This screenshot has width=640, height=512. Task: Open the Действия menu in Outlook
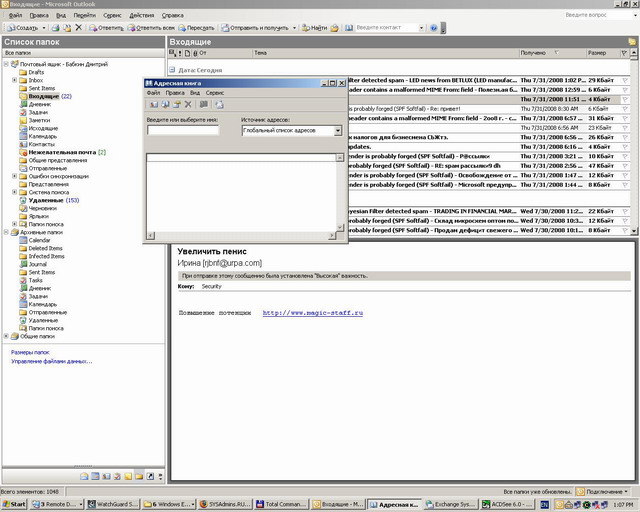(x=142, y=15)
